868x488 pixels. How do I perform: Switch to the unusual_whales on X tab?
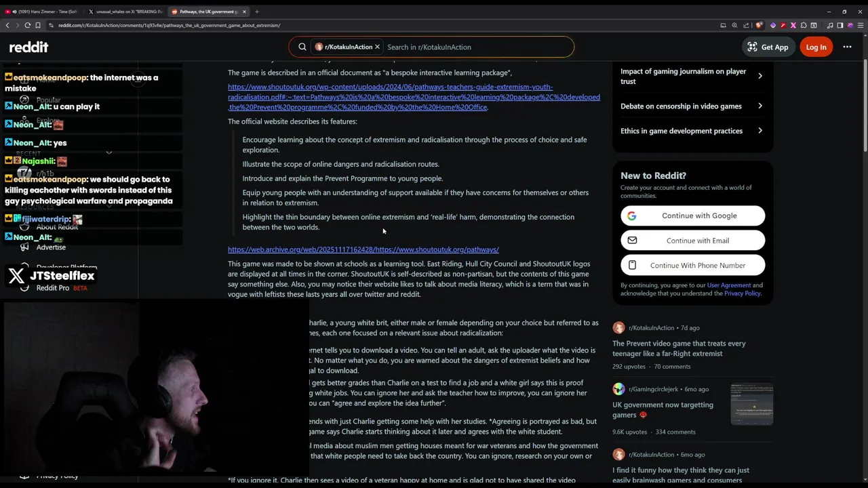pyautogui.click(x=125, y=12)
